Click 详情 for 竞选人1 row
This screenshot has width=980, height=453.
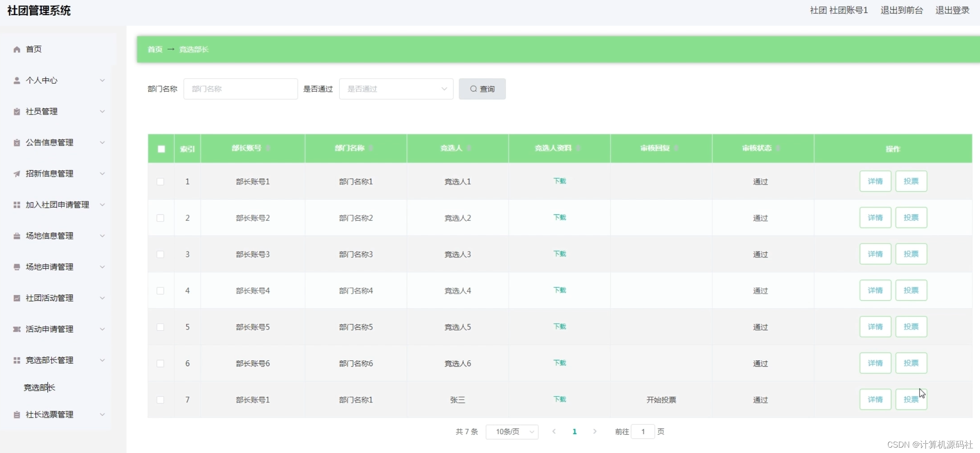(875, 181)
